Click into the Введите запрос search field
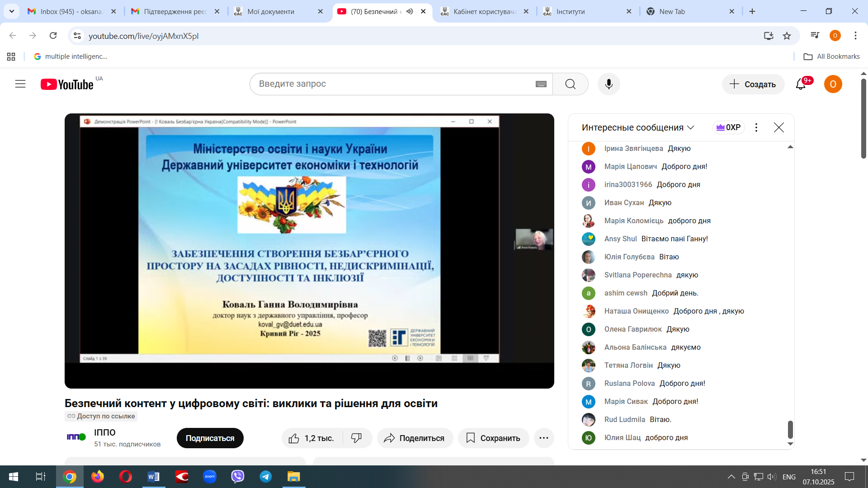Viewport: 868px width, 488px height. pos(393,84)
